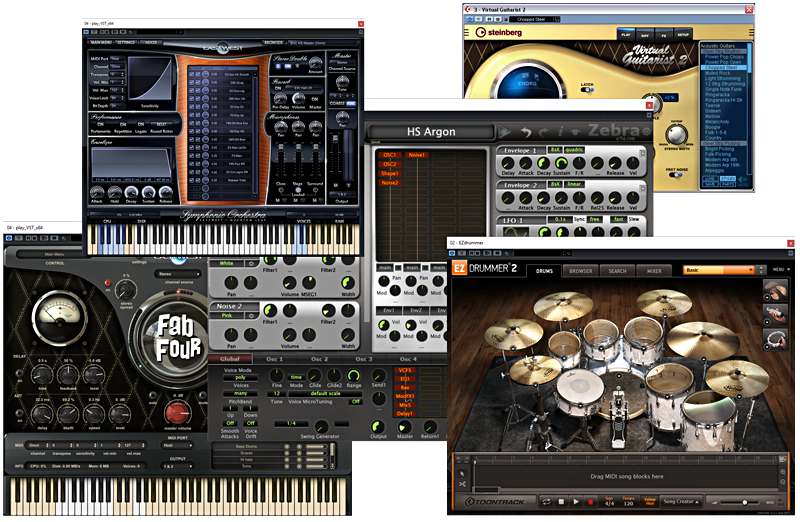Select the scissors cut tool in EZdrummer song track
The height and width of the screenshot is (522, 800).
coord(462,484)
